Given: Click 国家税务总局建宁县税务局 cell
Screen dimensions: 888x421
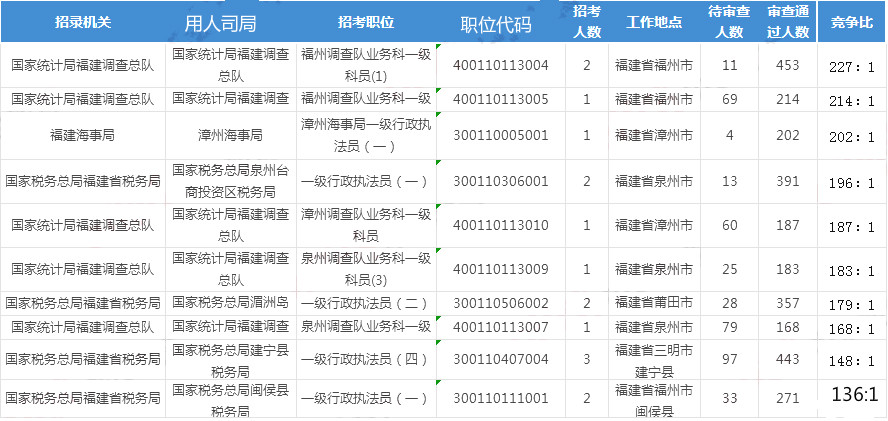Looking at the screenshot, I should [x=230, y=359].
